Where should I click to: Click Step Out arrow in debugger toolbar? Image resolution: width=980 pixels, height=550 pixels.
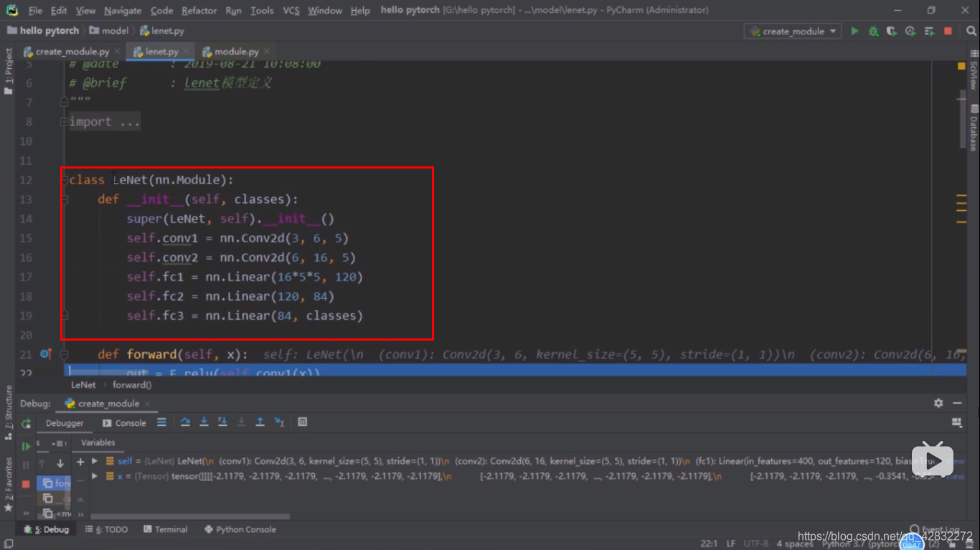point(260,422)
